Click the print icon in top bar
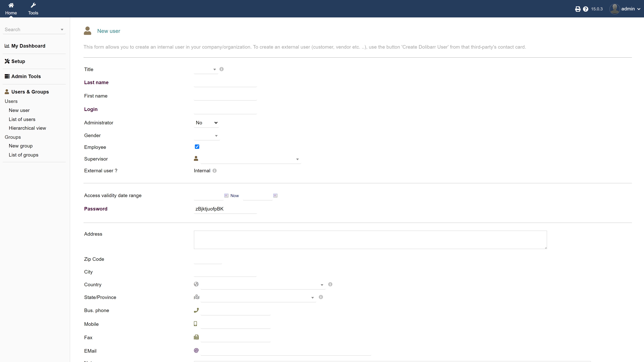644x362 pixels. coord(577,9)
